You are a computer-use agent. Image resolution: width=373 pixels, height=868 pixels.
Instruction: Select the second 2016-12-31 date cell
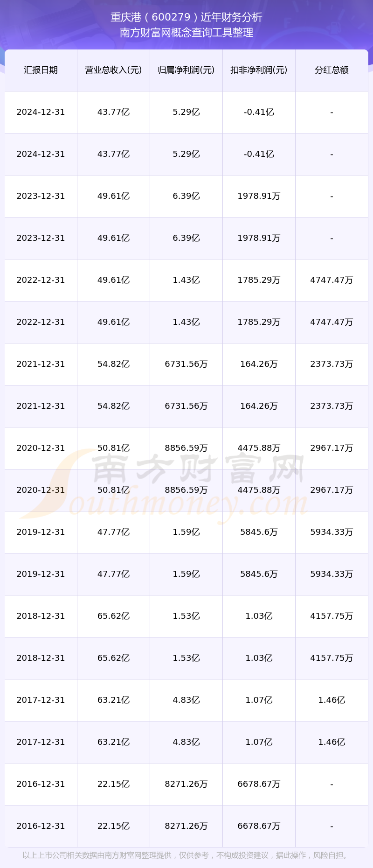tap(41, 826)
